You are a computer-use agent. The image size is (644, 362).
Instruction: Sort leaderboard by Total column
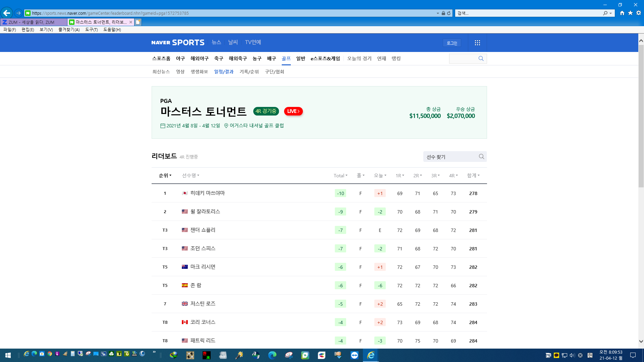(340, 175)
